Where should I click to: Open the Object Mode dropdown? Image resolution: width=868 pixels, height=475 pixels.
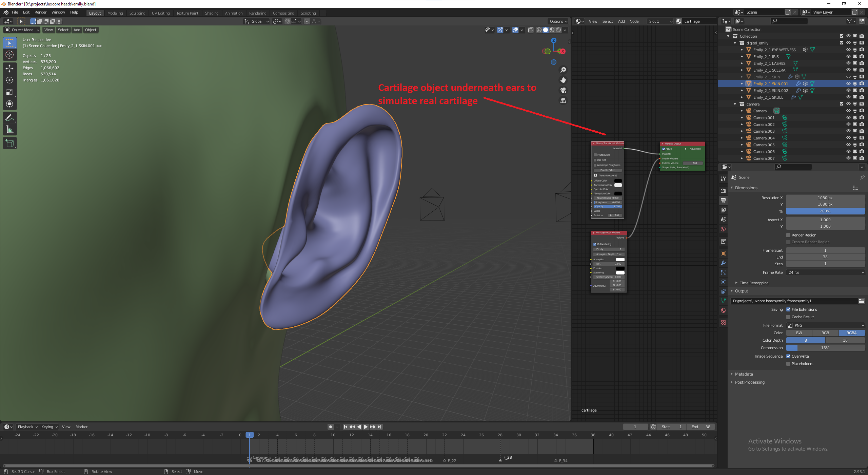22,30
